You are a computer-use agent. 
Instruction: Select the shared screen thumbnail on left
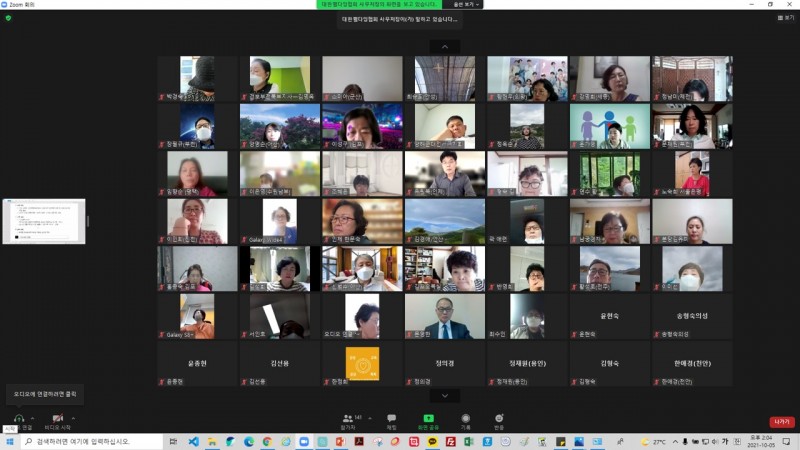43,221
